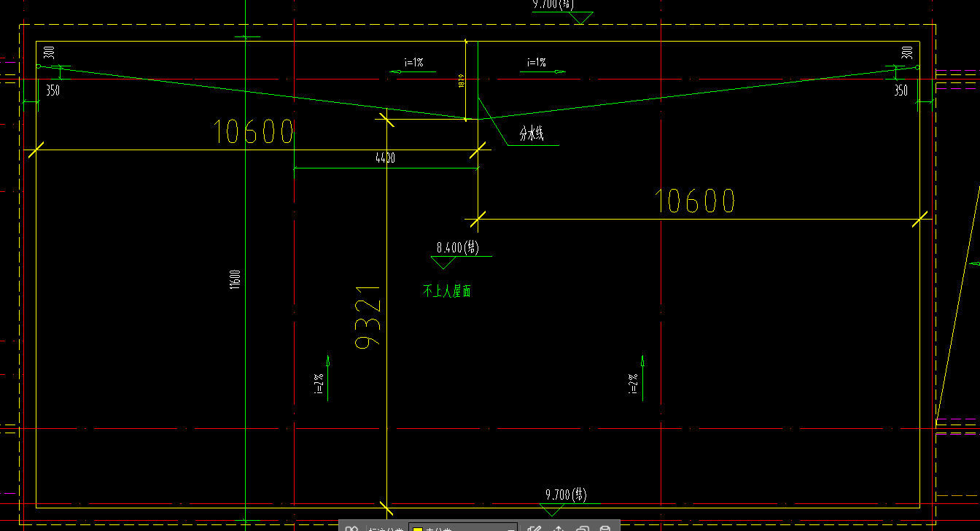Viewport: 980px width, 531px height.
Task: Click the vertical 11600 dimension text
Action: [x=235, y=279]
